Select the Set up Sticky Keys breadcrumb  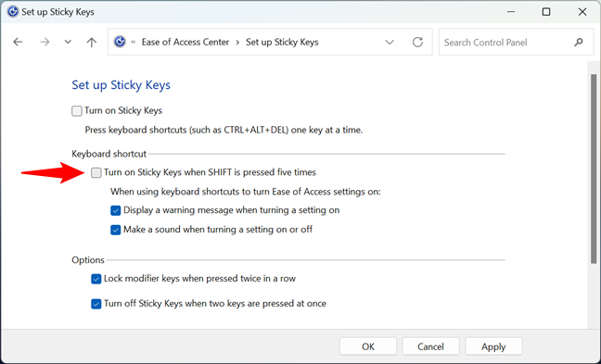282,42
